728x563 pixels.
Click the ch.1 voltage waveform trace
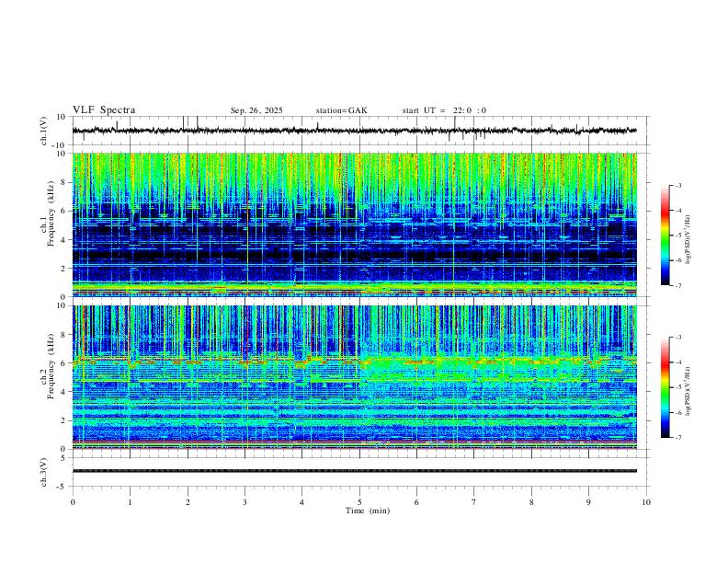(x=354, y=131)
